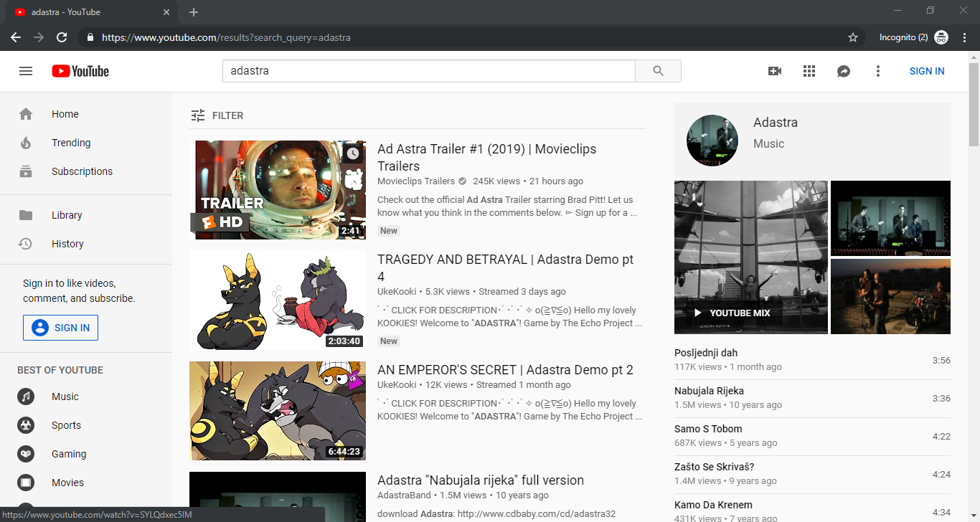
Task: Open Gaming under Best of YouTube
Action: pyautogui.click(x=69, y=454)
